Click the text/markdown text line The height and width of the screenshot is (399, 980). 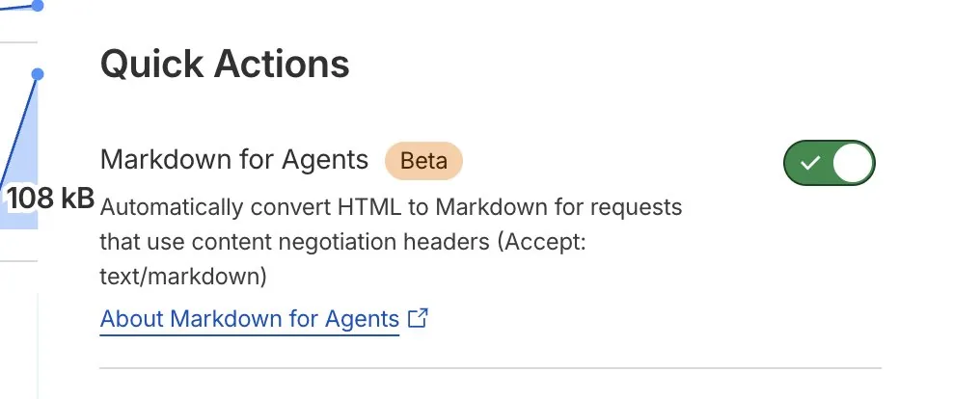pos(183,277)
